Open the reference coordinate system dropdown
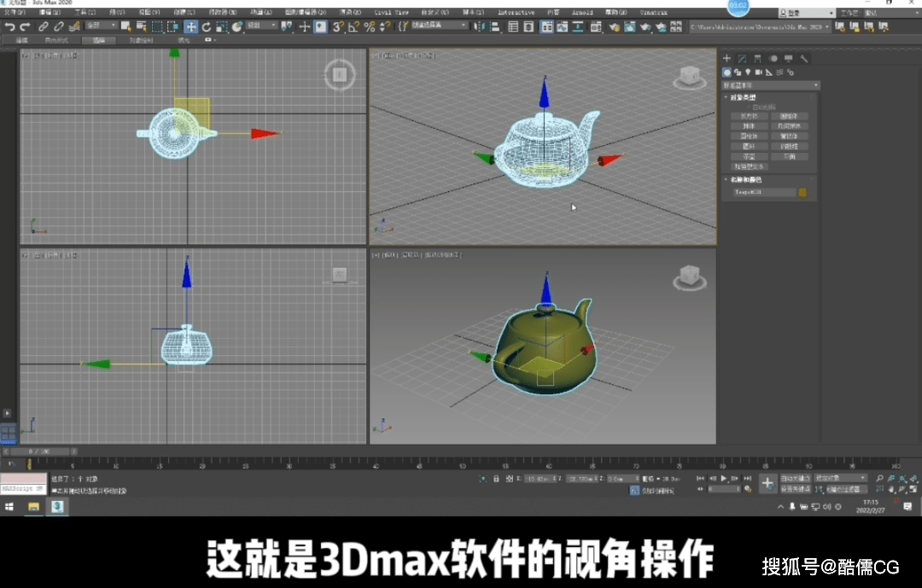The width and height of the screenshot is (922, 588). coord(260,26)
